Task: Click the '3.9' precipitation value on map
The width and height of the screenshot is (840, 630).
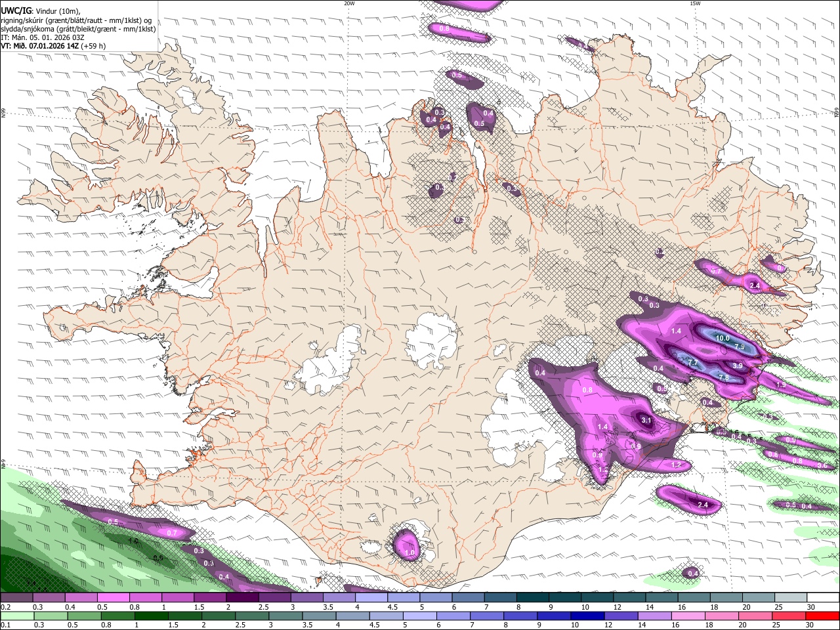Action: click(738, 366)
